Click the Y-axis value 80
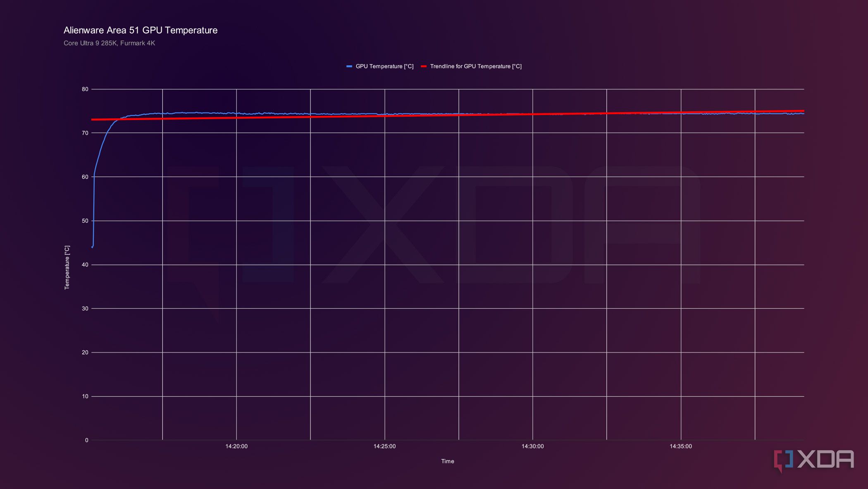 (x=85, y=89)
